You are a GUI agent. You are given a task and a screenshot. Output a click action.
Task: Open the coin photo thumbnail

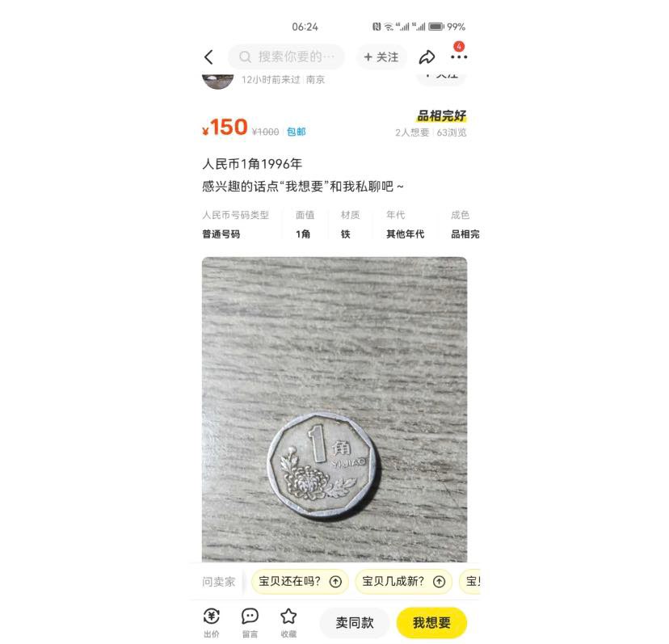tap(334, 410)
